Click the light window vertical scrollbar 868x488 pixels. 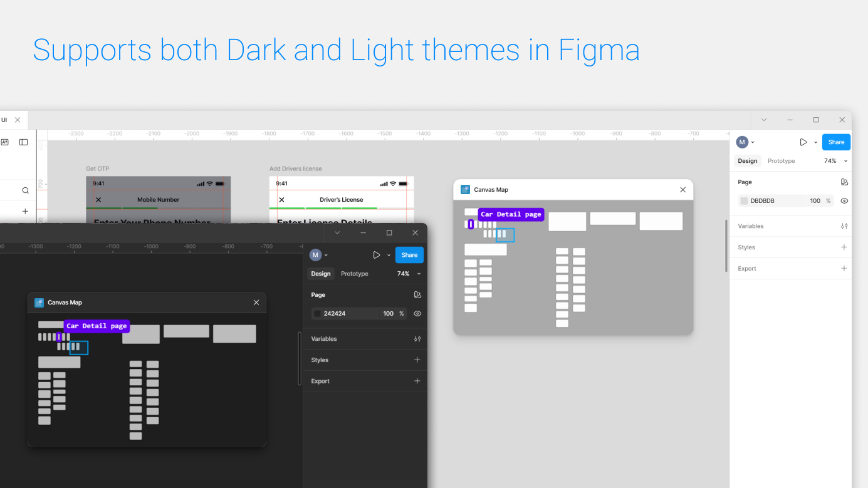point(726,246)
